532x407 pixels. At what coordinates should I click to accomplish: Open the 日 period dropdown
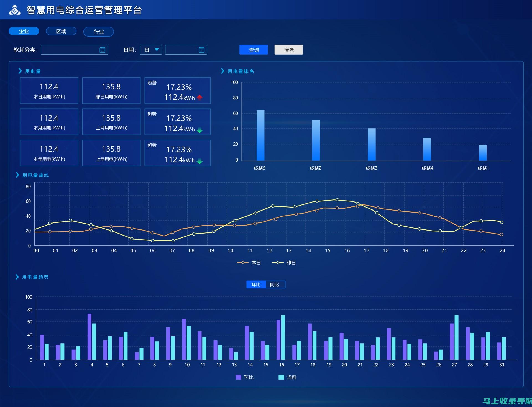(151, 50)
